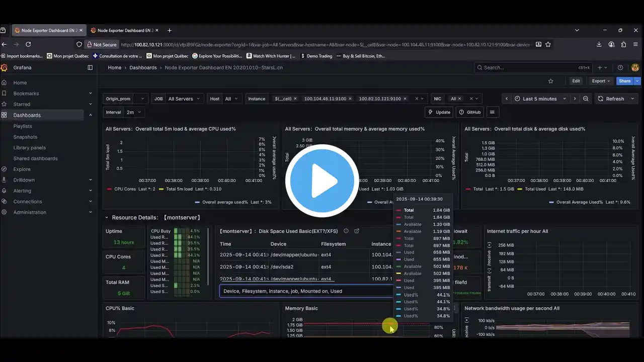Open the Grafana logo home
The image size is (644, 362).
coord(4,67)
